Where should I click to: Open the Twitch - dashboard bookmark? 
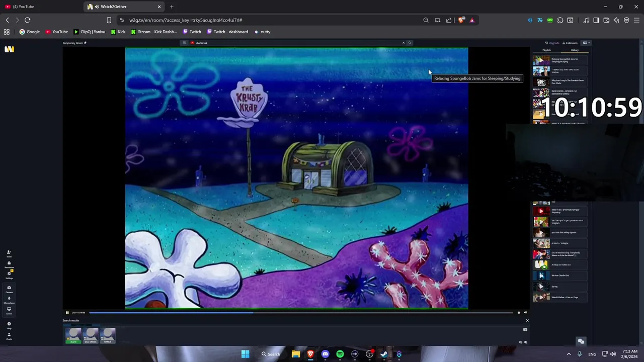[x=227, y=32]
